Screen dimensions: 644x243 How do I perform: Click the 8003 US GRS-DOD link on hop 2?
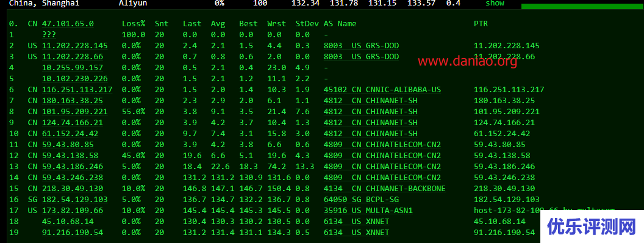(x=361, y=46)
